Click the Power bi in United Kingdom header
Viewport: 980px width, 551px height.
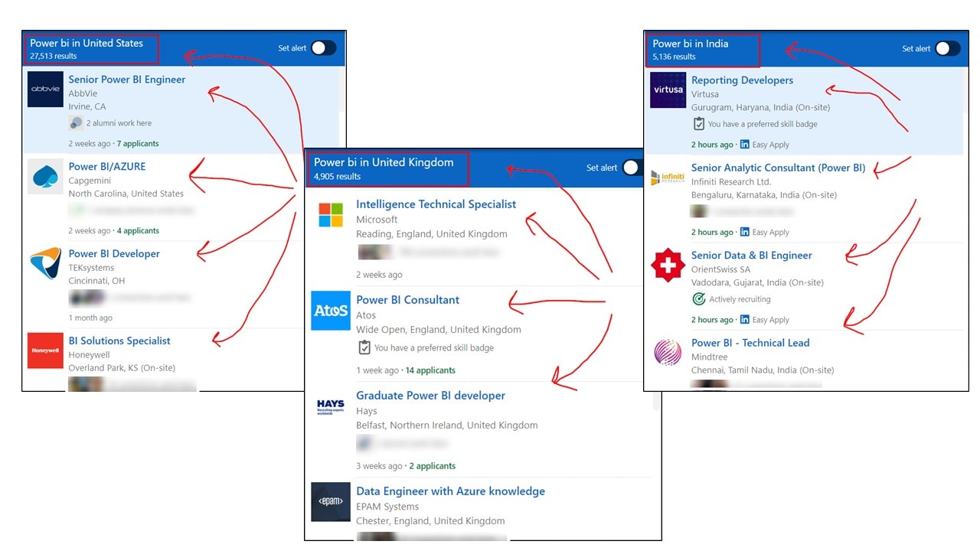pyautogui.click(x=384, y=162)
